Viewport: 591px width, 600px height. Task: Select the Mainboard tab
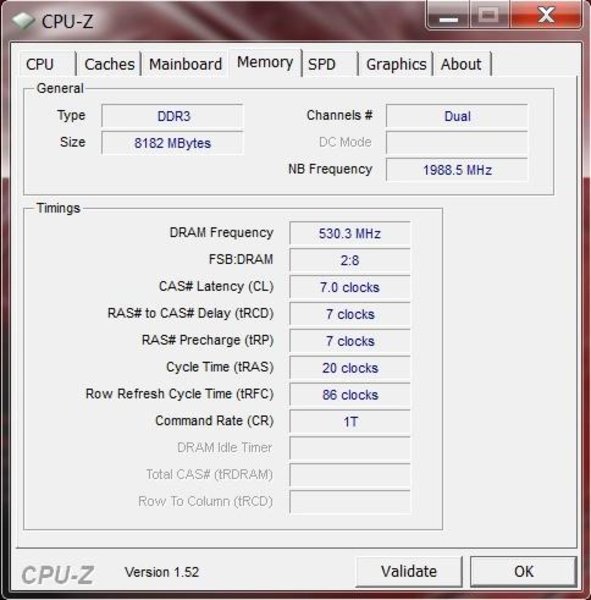185,64
